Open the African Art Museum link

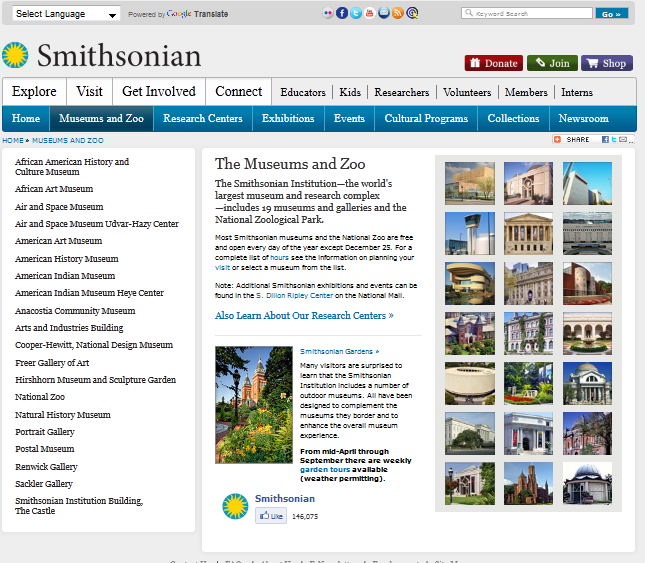coord(54,189)
